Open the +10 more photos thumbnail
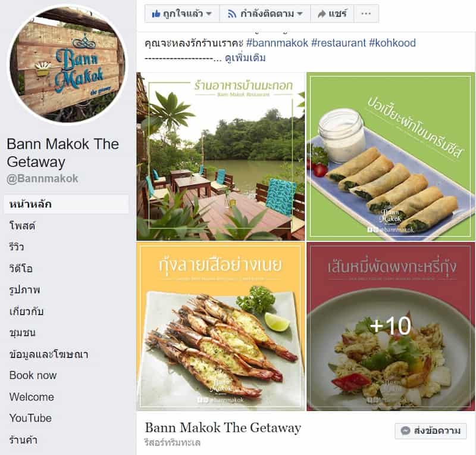 (391, 326)
